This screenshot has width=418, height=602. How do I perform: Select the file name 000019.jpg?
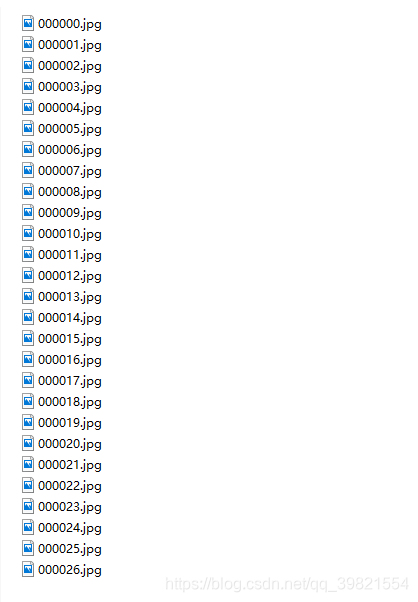coord(70,423)
